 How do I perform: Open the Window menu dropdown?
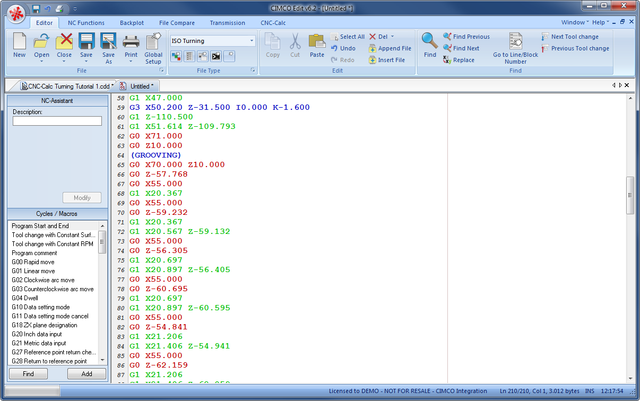point(575,22)
